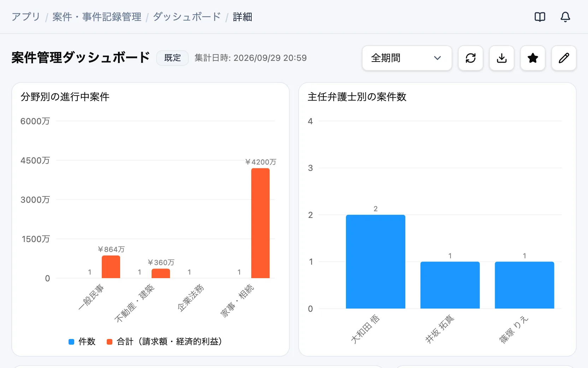
Task: Click the ¥864万 data label
Action: click(111, 249)
